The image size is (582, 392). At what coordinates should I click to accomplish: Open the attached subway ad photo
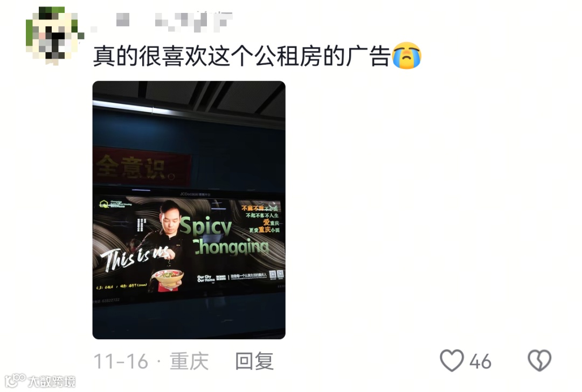[x=189, y=210]
